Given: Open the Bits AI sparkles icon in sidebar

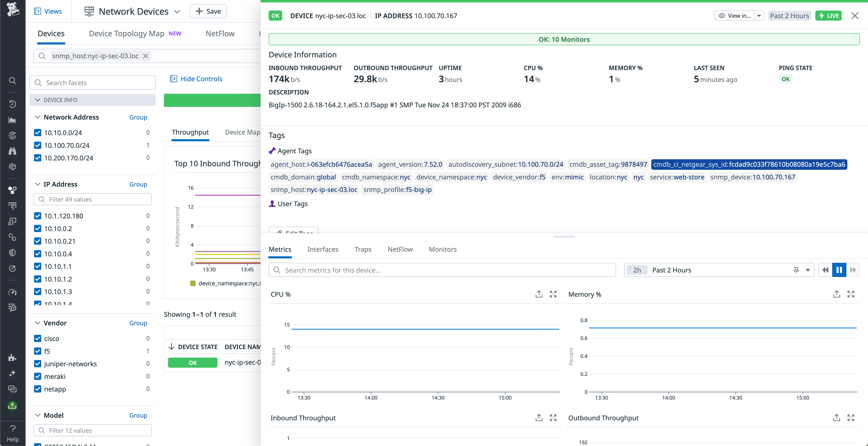Looking at the screenshot, I should pos(12,374).
